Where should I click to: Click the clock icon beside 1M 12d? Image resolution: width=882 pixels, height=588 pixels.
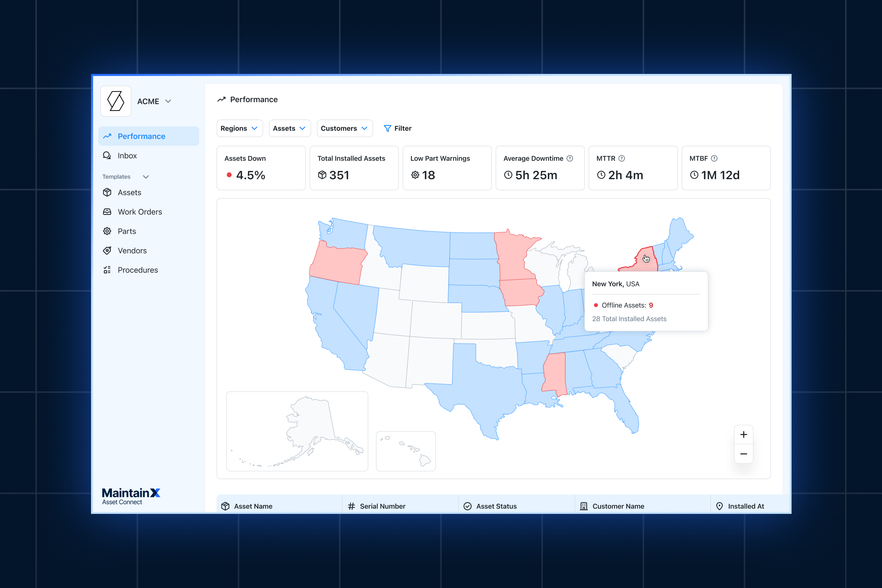[x=694, y=175]
